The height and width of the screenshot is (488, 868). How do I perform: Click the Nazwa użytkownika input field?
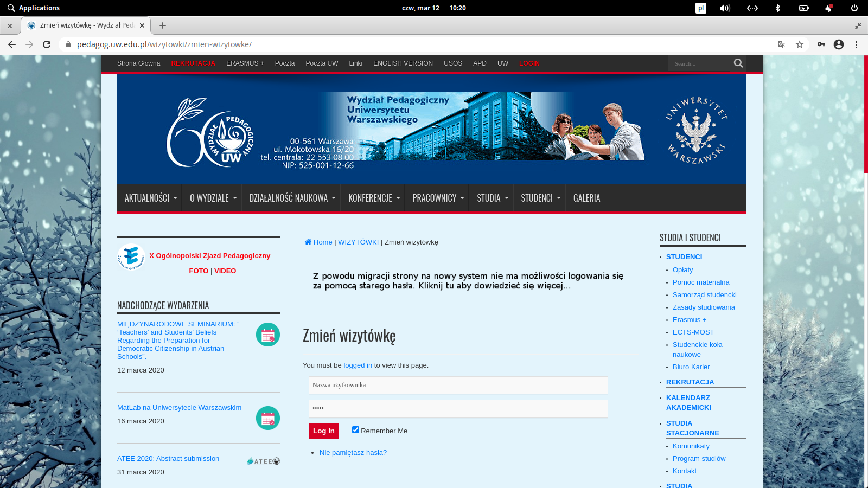click(x=458, y=386)
